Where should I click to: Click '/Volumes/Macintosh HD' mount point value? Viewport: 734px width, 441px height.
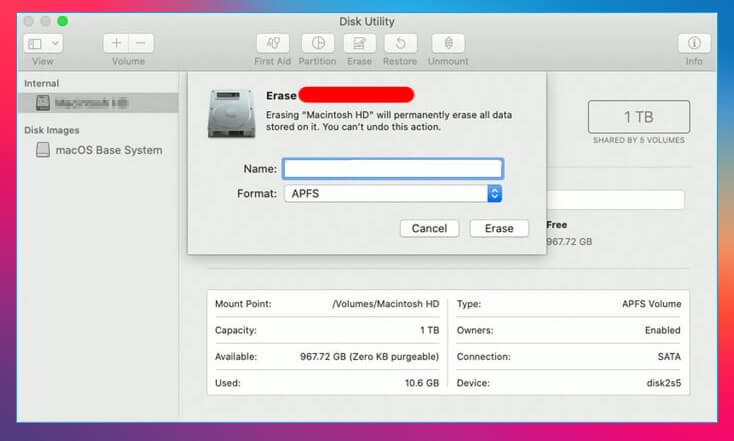386,304
